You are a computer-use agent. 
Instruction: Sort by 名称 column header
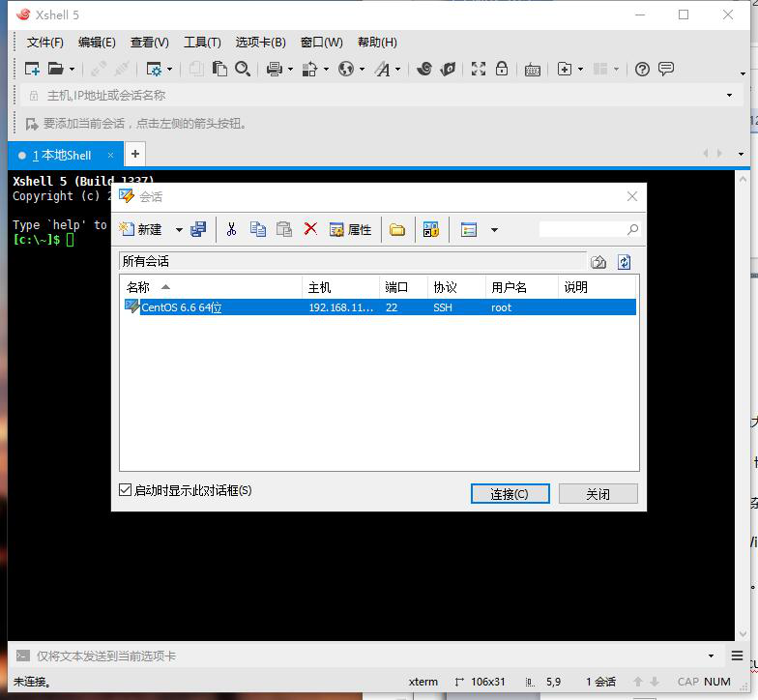click(x=211, y=287)
